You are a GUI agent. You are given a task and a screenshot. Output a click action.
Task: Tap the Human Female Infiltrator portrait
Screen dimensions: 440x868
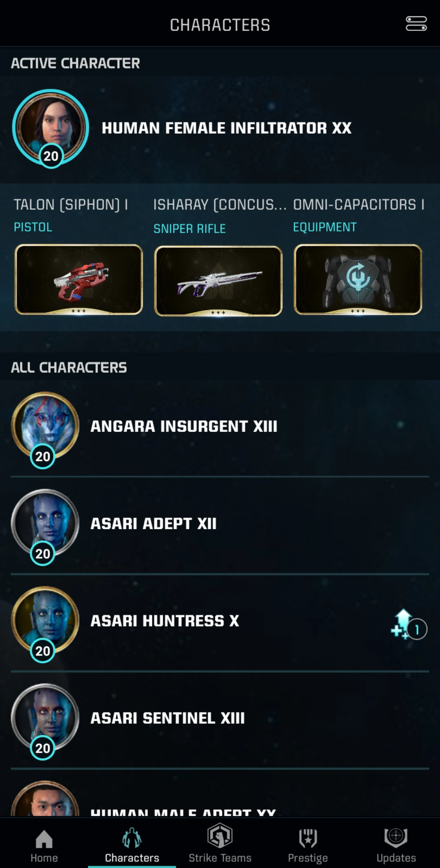[x=51, y=128]
